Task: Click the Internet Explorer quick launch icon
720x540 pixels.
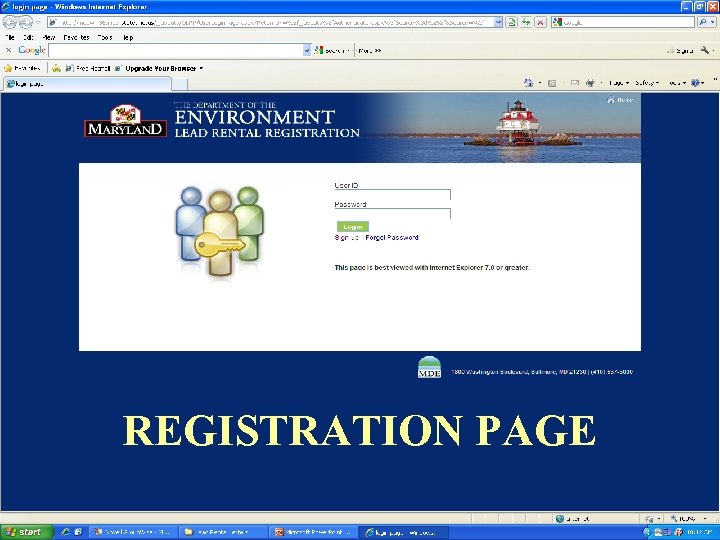Action: click(66, 532)
